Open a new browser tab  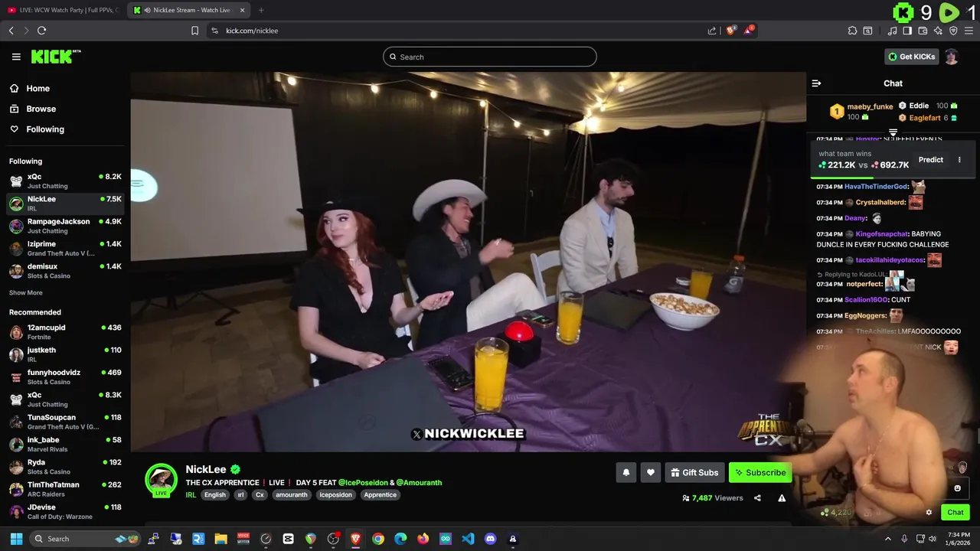(261, 10)
